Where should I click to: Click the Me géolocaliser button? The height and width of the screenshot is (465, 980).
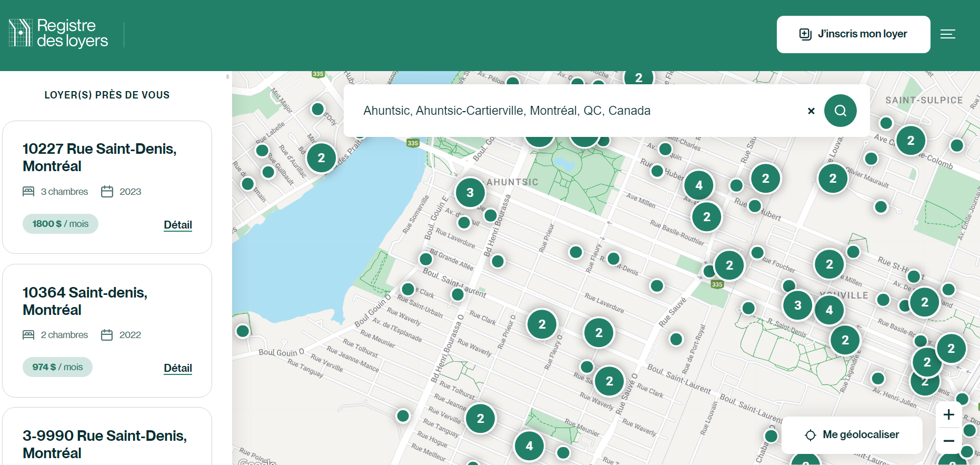click(x=852, y=434)
